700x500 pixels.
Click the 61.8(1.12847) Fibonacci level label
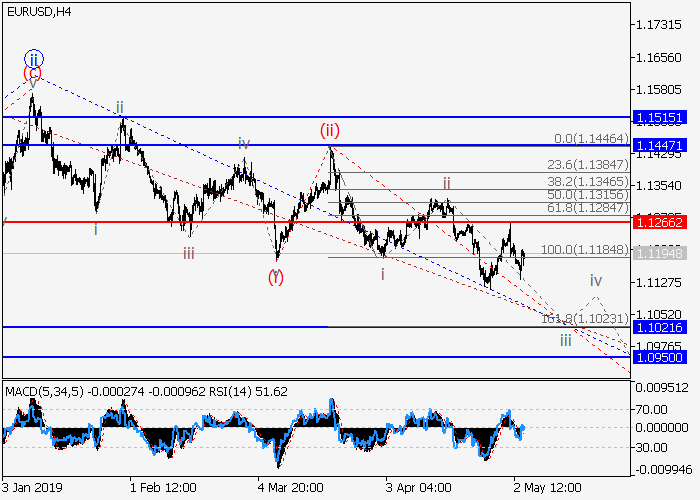[584, 206]
